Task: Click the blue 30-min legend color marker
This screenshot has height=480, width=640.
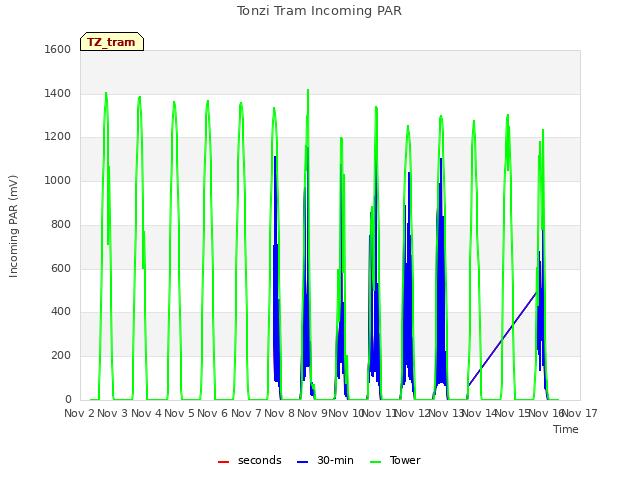Action: [302, 462]
